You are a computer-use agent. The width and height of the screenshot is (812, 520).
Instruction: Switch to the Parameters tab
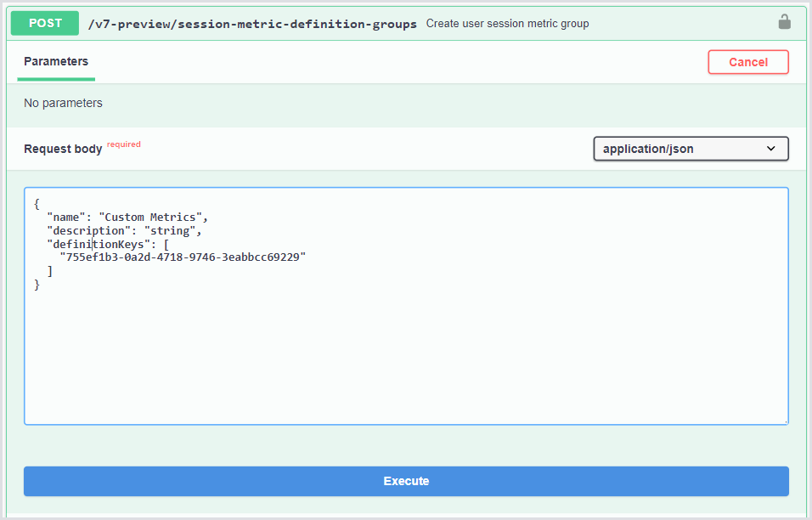tap(56, 61)
